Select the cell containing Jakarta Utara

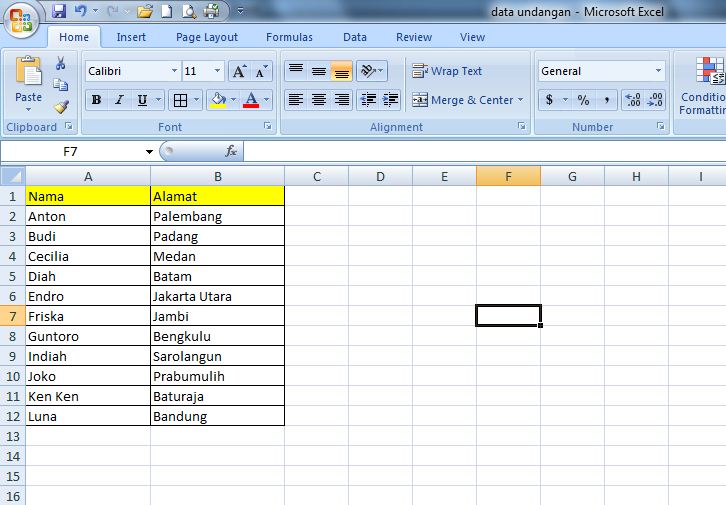click(x=218, y=296)
